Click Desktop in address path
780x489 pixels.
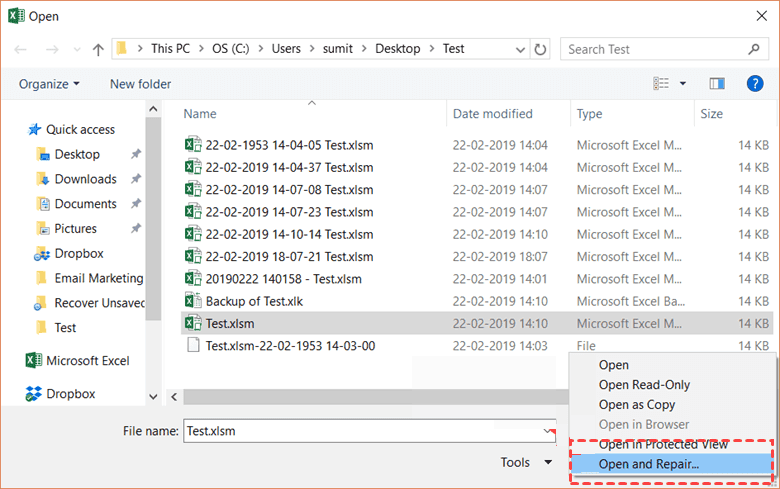(397, 49)
